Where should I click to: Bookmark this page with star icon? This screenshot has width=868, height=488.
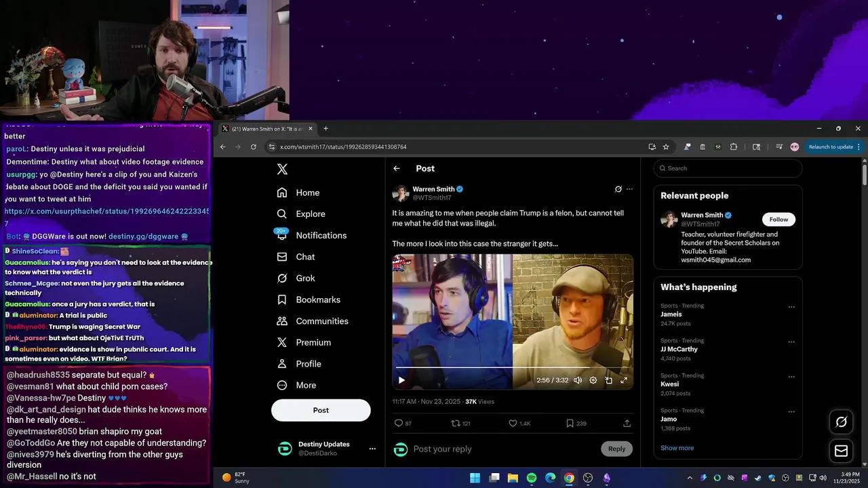tap(666, 147)
